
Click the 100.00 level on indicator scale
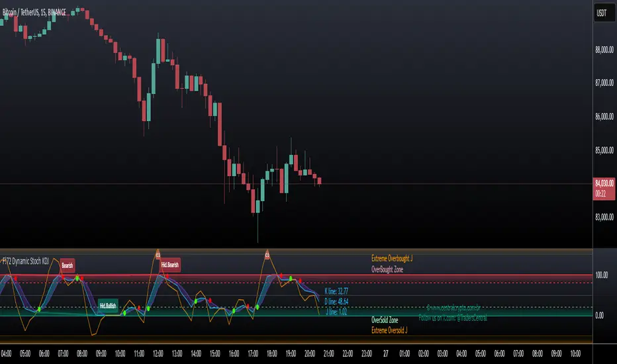coord(601,274)
